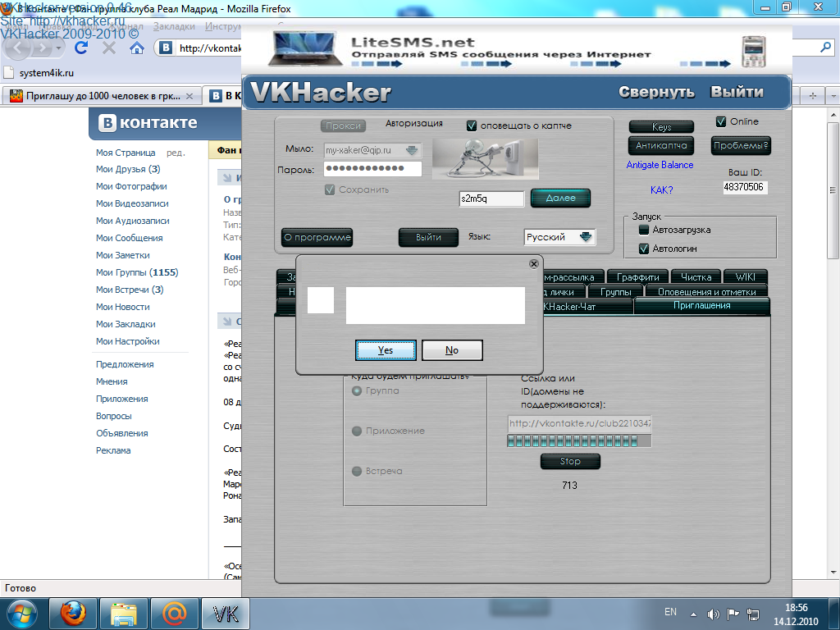Viewport: 840px width, 630px height.
Task: Select 'Приложение' radio button
Action: tap(357, 431)
